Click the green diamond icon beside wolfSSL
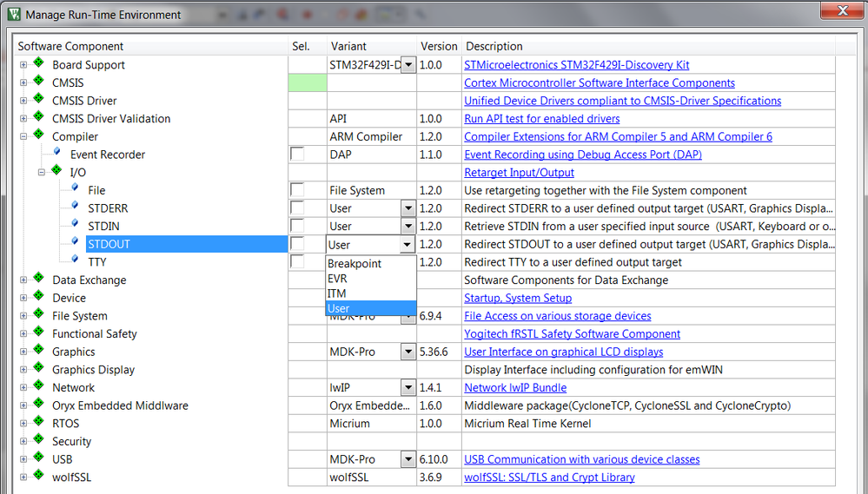 39,475
